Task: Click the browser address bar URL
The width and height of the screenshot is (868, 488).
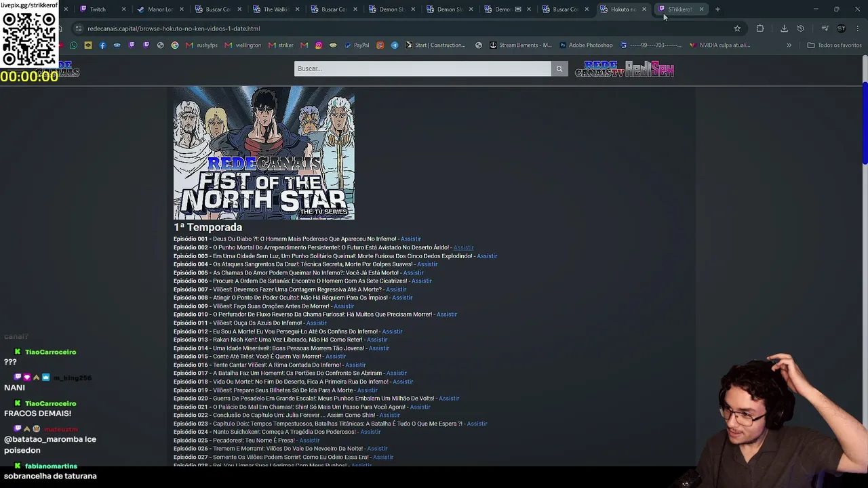Action: pyautogui.click(x=174, y=28)
